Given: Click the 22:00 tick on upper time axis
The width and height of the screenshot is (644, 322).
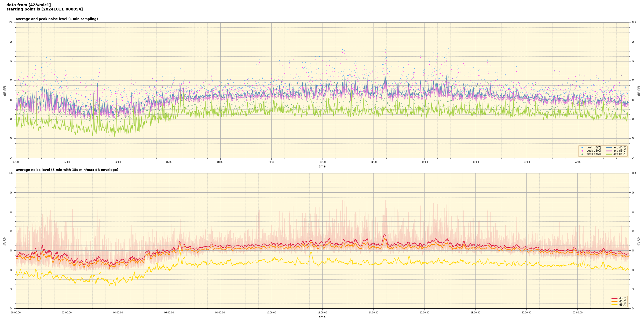Looking at the screenshot, I should pos(578,162).
